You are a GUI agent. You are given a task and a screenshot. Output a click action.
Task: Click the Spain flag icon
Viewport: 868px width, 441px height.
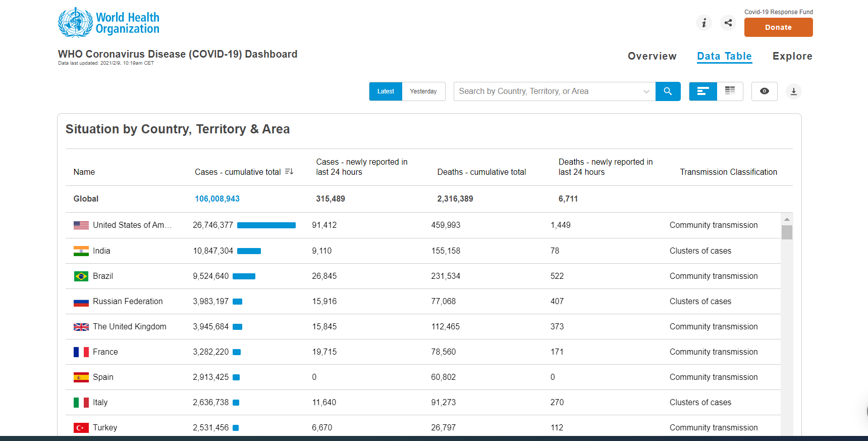81,377
